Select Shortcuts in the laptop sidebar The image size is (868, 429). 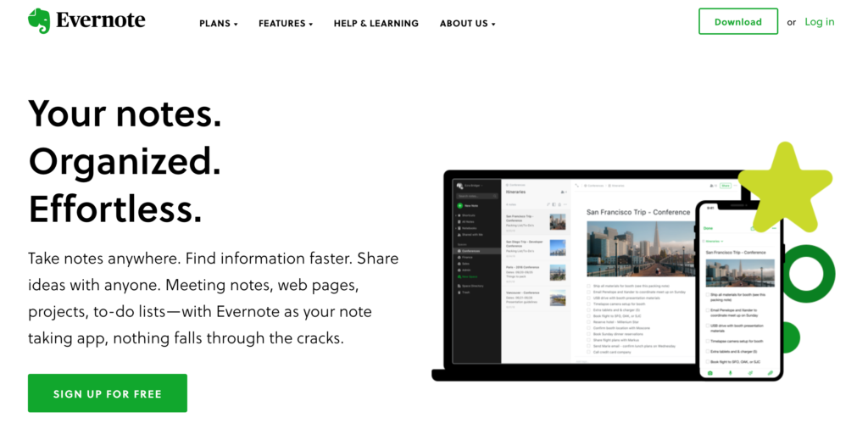point(468,215)
